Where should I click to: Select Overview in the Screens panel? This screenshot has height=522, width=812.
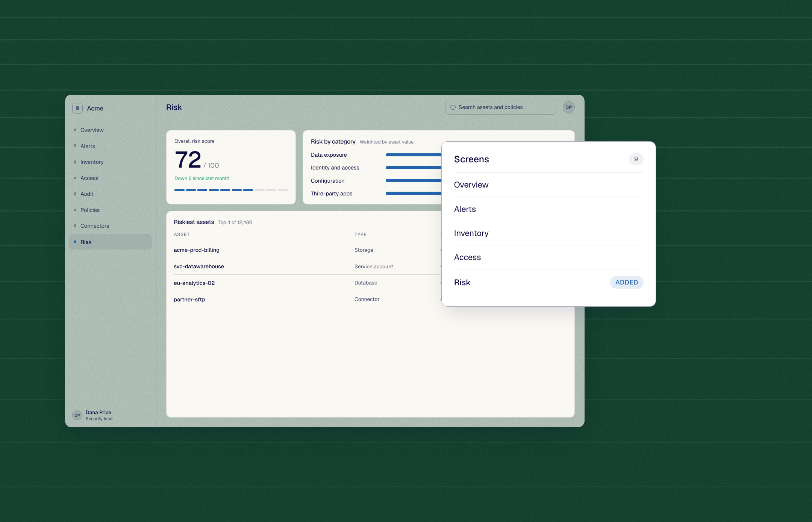click(x=548, y=185)
